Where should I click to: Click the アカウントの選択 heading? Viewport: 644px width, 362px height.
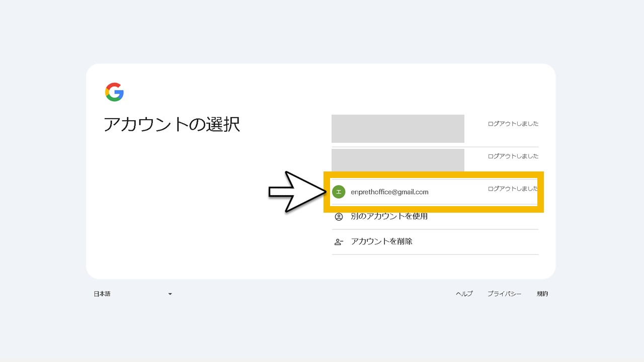(172, 124)
